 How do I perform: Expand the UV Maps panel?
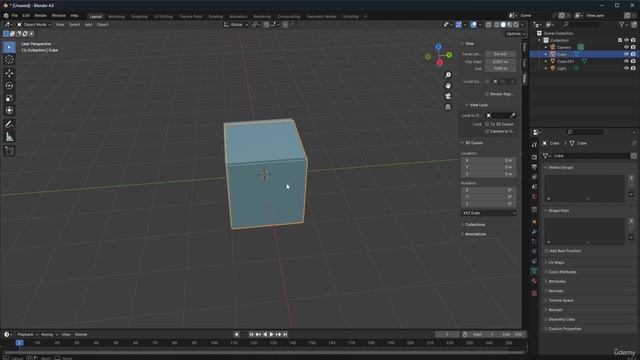(556, 262)
